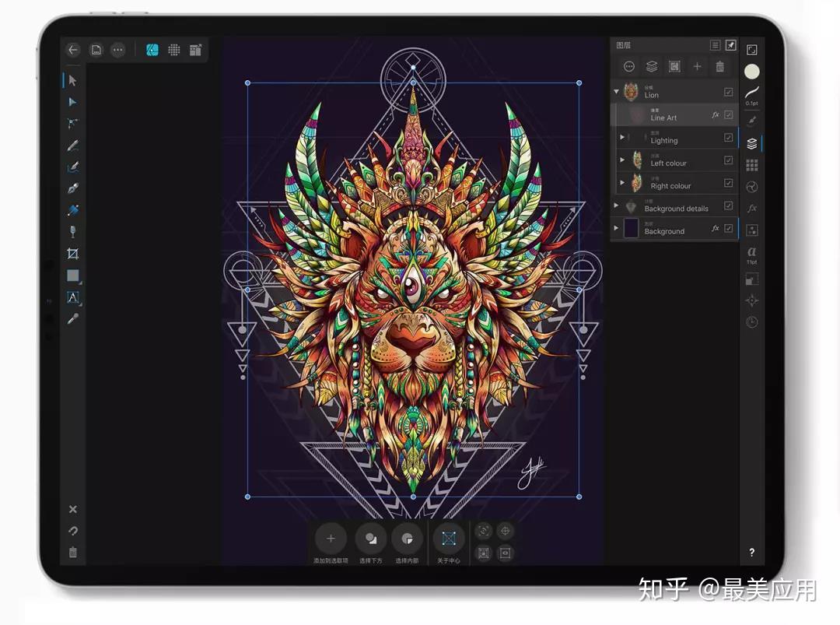Open the Layer FX studio on right bar

click(x=752, y=208)
